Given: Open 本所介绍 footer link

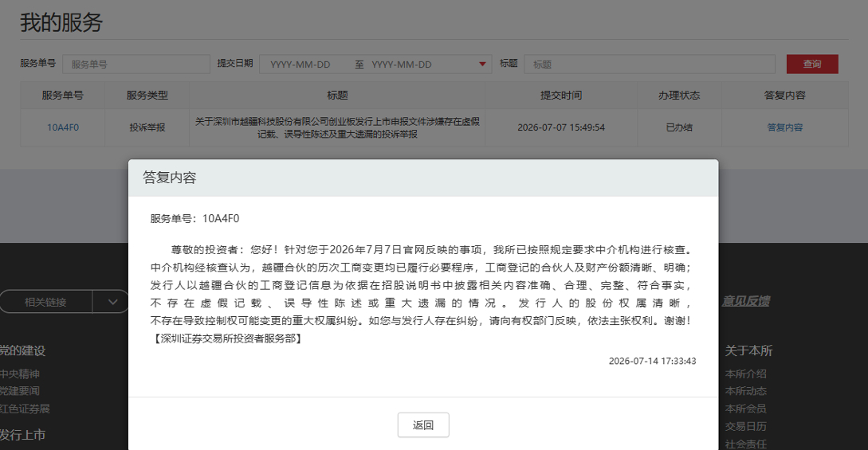Looking at the screenshot, I should 746,374.
